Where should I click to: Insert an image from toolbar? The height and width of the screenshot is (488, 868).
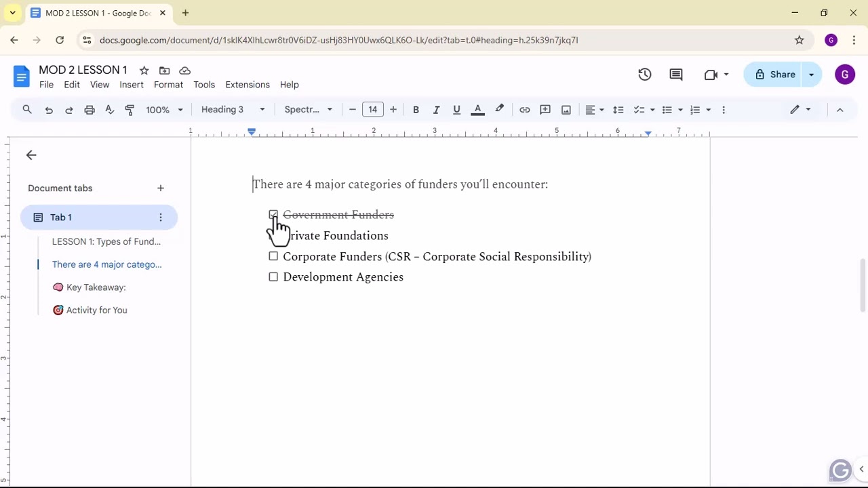566,110
